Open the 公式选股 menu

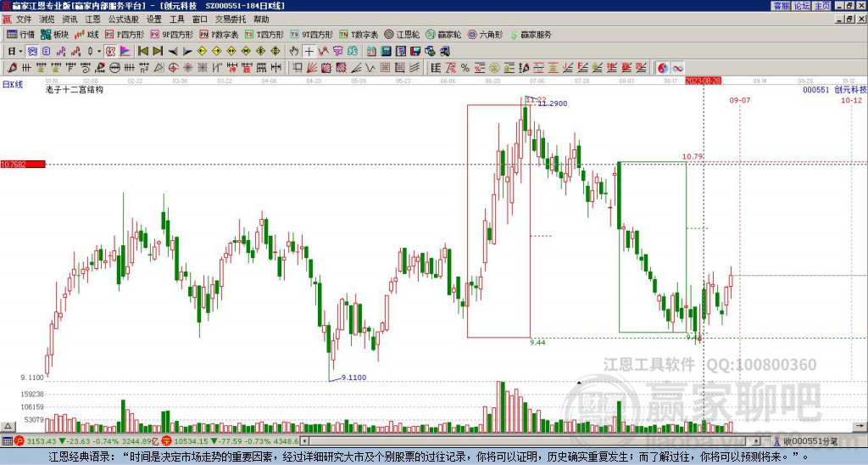pyautogui.click(x=124, y=20)
